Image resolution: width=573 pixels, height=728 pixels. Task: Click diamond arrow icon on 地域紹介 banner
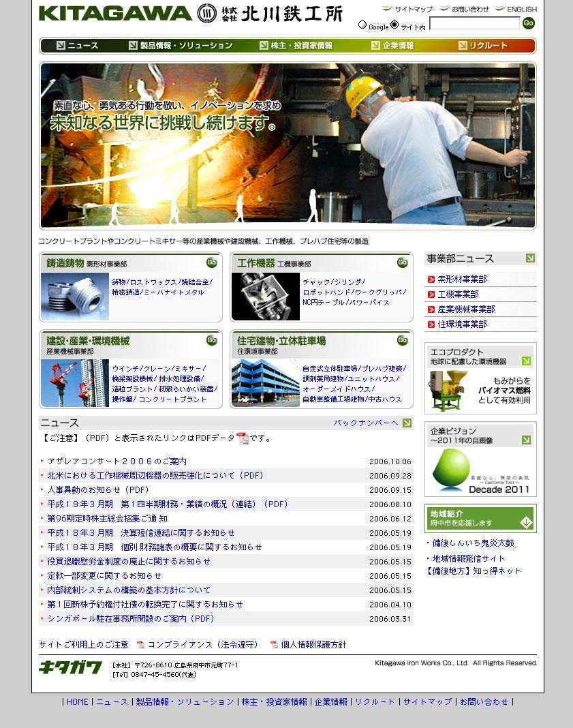(526, 522)
